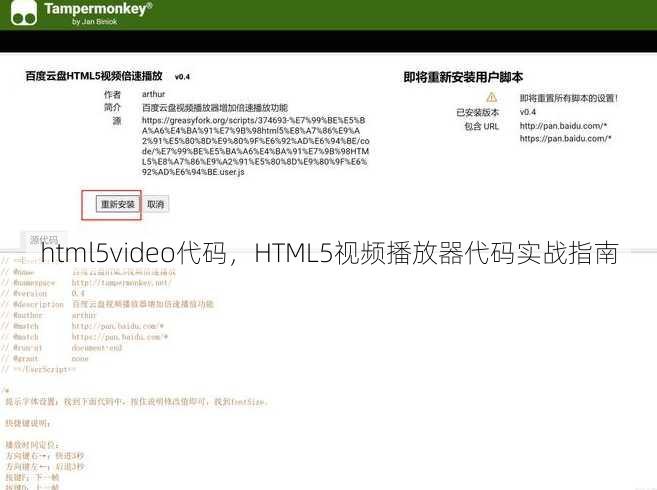The height and width of the screenshot is (490, 657).
Task: Click the 简介 description text about 倍速播放功能
Action: coord(215,107)
